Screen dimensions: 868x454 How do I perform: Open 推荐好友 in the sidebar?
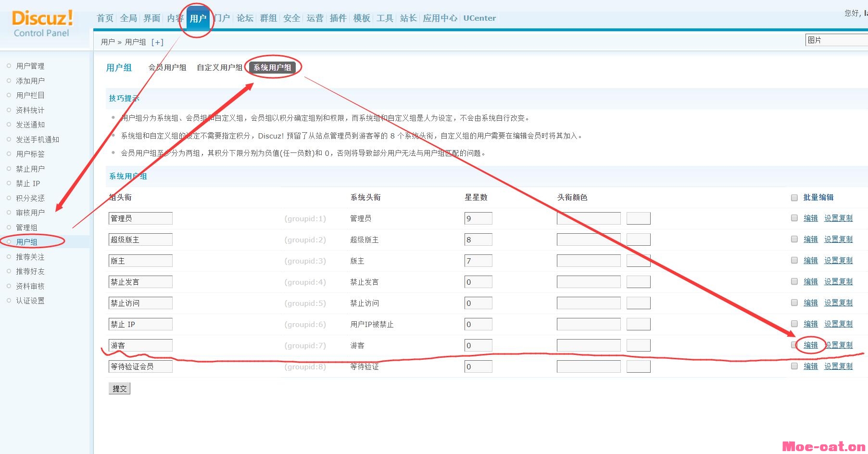tap(30, 271)
